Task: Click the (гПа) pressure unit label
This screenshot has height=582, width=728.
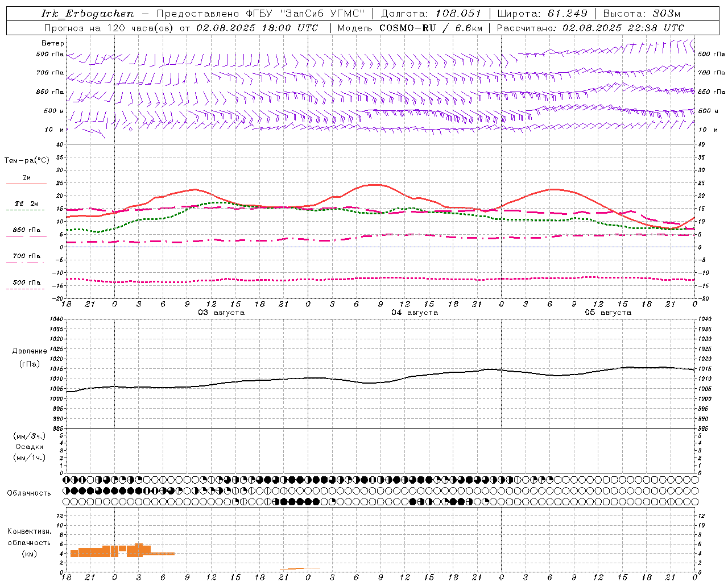Action: coord(30,364)
